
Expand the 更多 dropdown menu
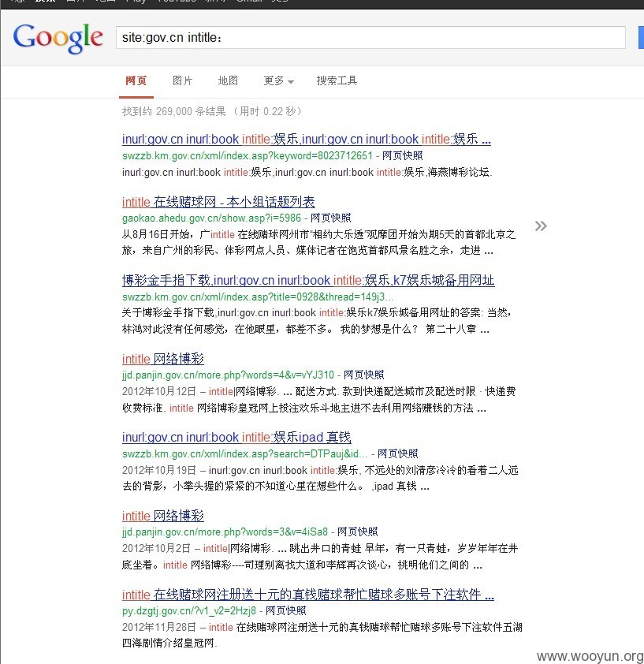278,80
